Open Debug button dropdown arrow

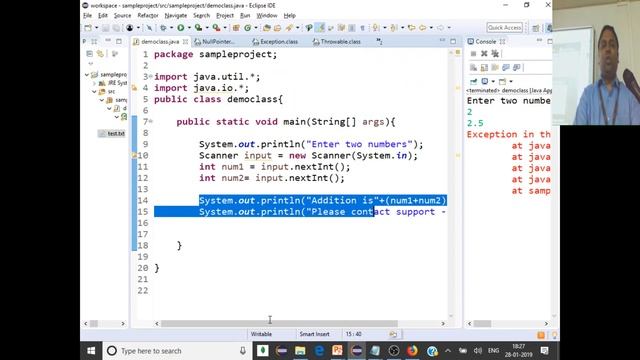[x=171, y=28]
